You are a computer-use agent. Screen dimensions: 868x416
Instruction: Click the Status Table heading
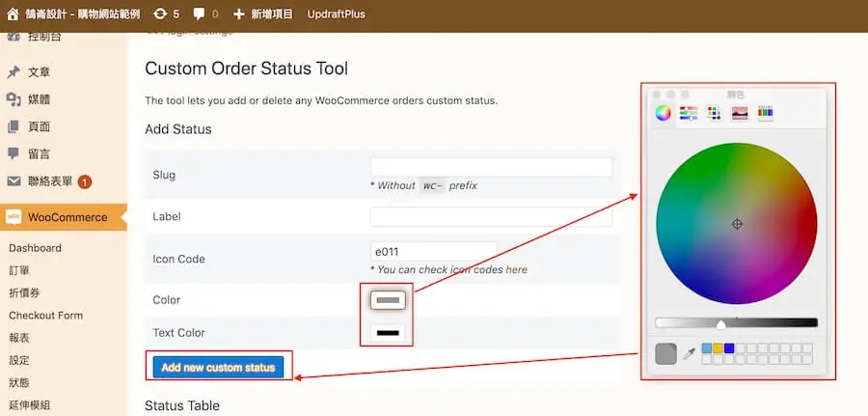pos(182,405)
